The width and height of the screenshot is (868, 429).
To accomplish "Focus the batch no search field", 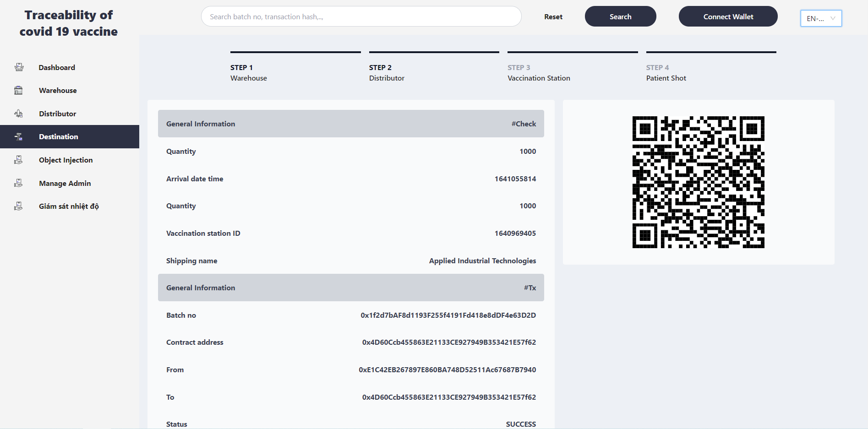I will click(x=361, y=16).
